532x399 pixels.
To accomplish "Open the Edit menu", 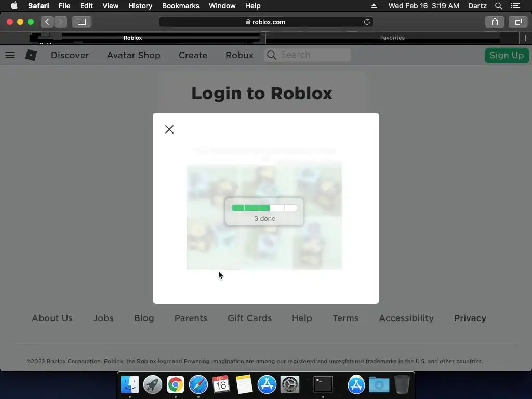I will point(86,6).
